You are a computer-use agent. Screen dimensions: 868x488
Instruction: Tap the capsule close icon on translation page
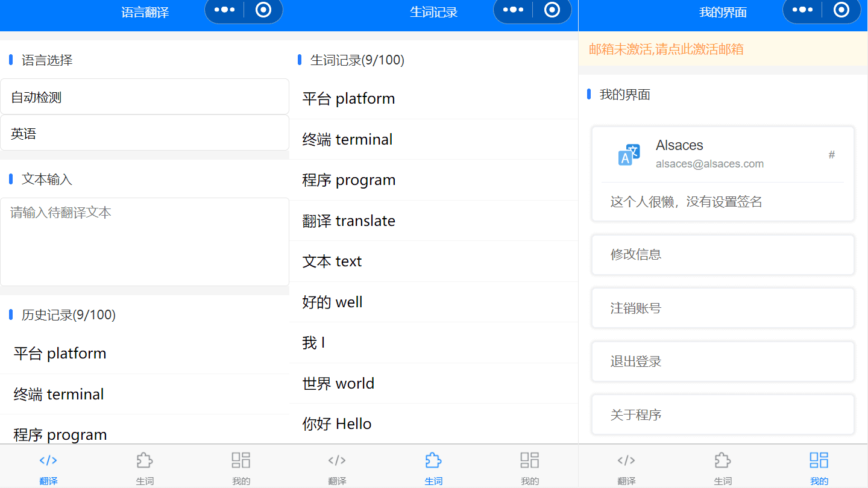coord(263,10)
